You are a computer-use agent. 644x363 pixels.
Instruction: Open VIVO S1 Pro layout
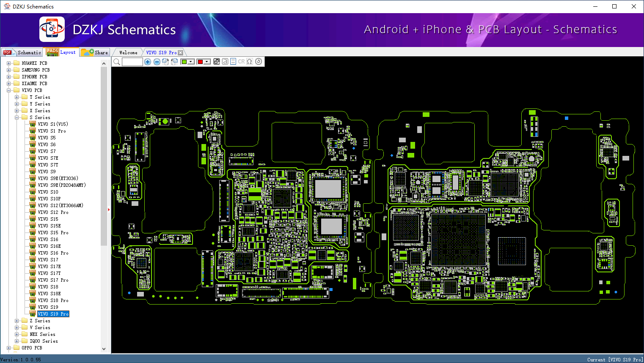click(52, 131)
